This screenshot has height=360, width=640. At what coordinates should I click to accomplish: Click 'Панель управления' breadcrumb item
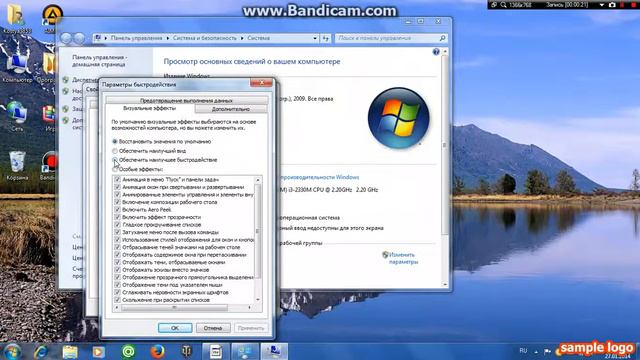tap(136, 38)
